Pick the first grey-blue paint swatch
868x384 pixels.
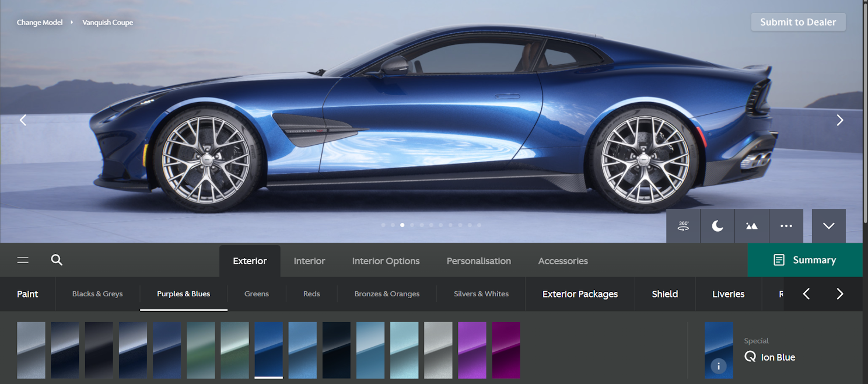[31, 350]
